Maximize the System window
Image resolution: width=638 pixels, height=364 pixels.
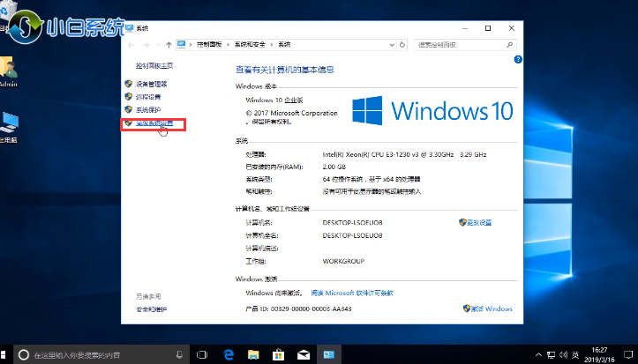488,28
